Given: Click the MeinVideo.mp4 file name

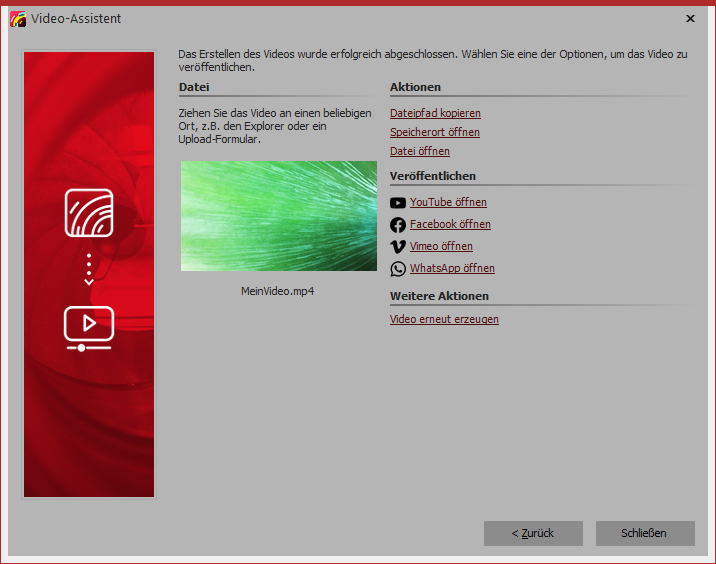Looking at the screenshot, I should coord(278,291).
